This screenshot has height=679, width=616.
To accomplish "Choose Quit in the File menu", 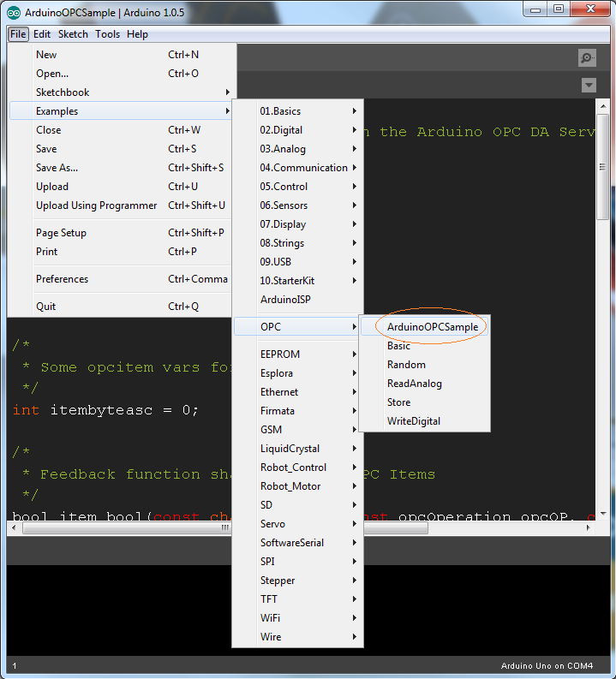I will (x=121, y=307).
